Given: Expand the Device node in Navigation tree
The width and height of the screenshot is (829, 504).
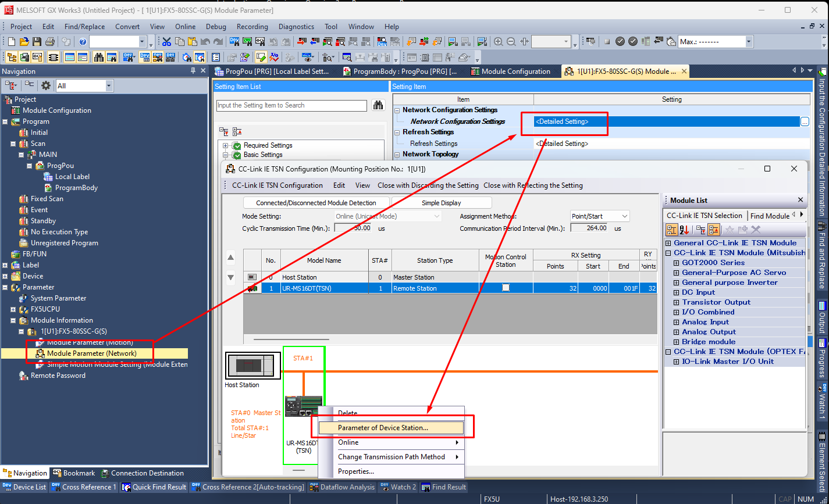Looking at the screenshot, I should [x=5, y=276].
